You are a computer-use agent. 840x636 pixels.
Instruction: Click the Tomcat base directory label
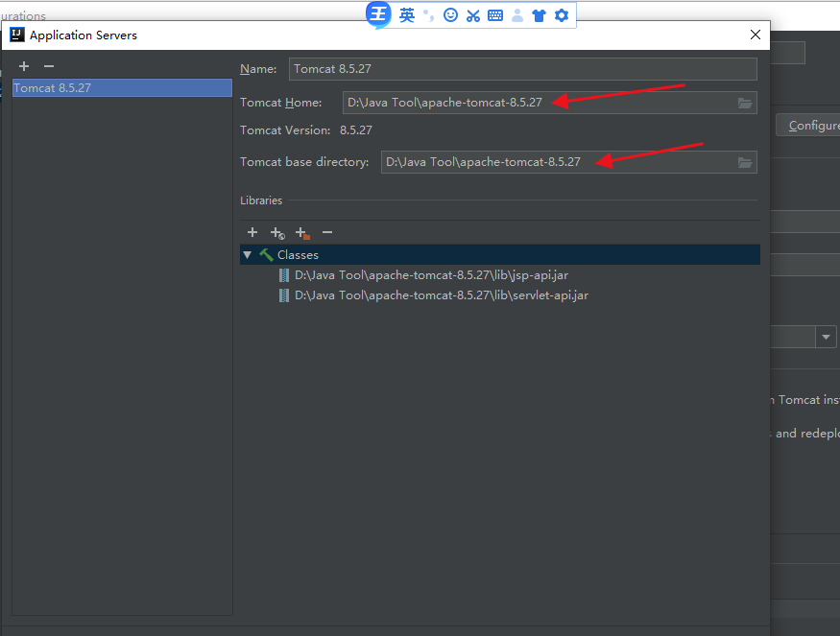[x=304, y=162]
